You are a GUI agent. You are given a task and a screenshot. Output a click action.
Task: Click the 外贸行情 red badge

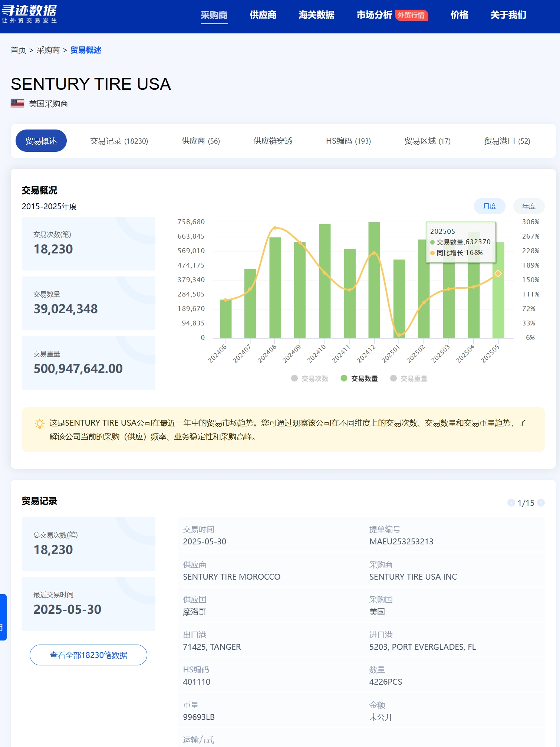click(411, 15)
